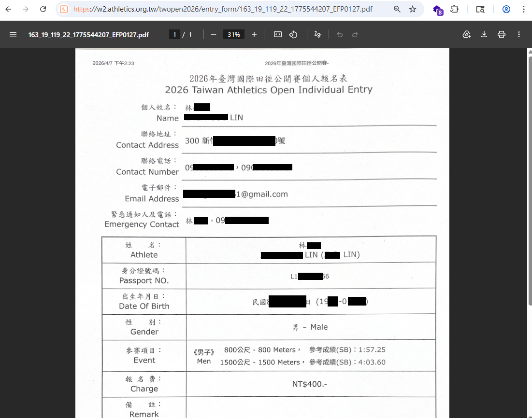Save the PDF to Google Drive
532x418 pixels.
tap(467, 35)
